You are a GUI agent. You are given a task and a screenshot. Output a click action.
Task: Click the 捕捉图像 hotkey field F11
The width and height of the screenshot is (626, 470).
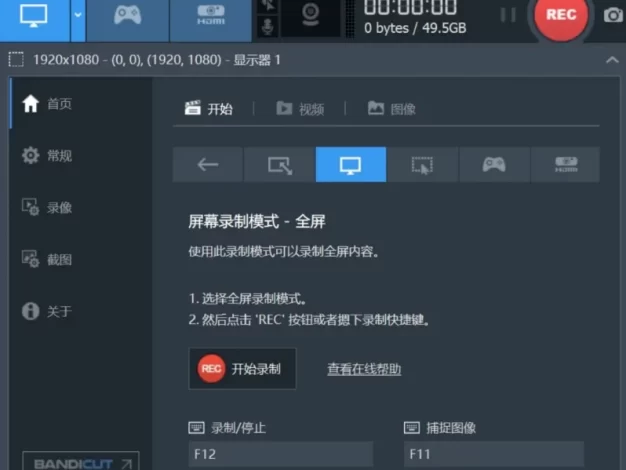click(x=494, y=454)
